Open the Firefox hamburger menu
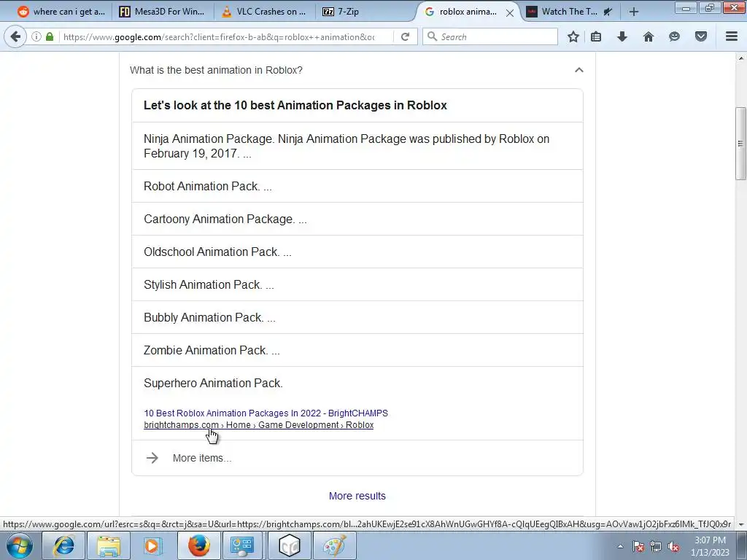Image resolution: width=747 pixels, height=560 pixels. pos(732,36)
